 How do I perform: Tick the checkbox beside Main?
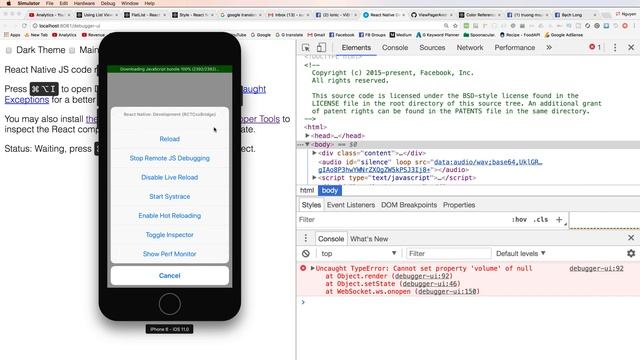(72, 50)
